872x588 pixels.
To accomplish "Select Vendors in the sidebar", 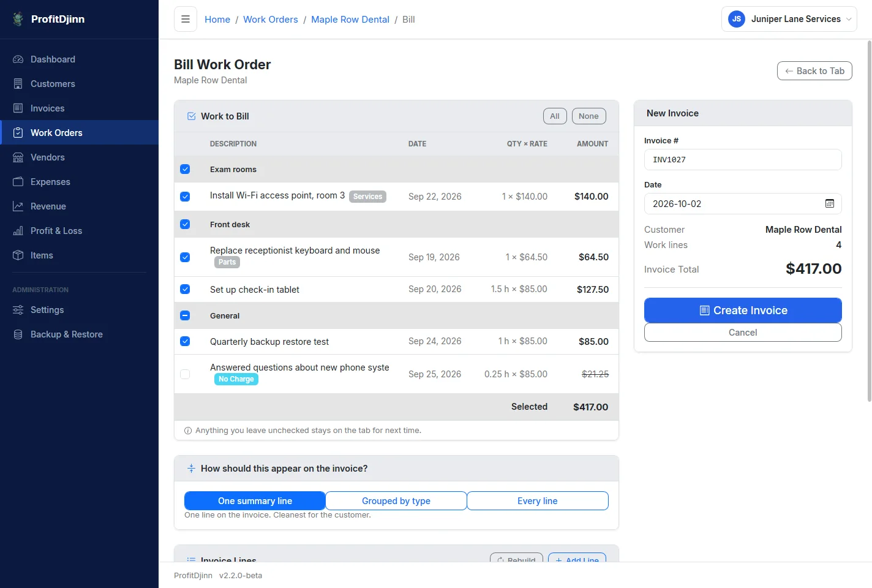I will tap(79, 157).
